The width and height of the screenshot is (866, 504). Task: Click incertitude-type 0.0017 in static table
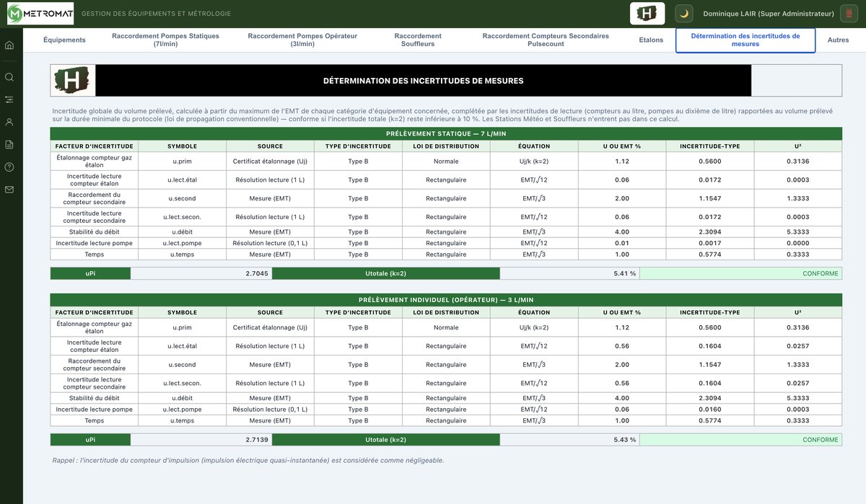(710, 243)
